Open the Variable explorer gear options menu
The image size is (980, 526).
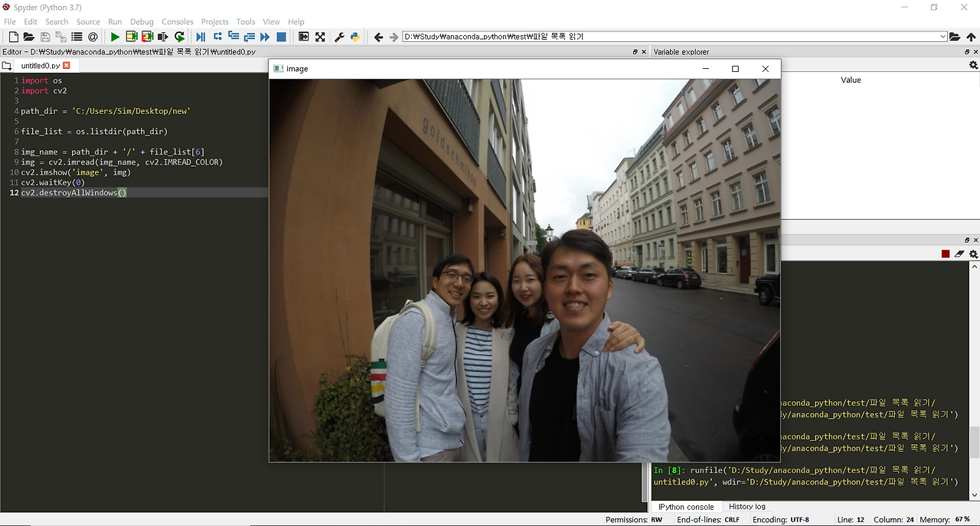coord(973,66)
